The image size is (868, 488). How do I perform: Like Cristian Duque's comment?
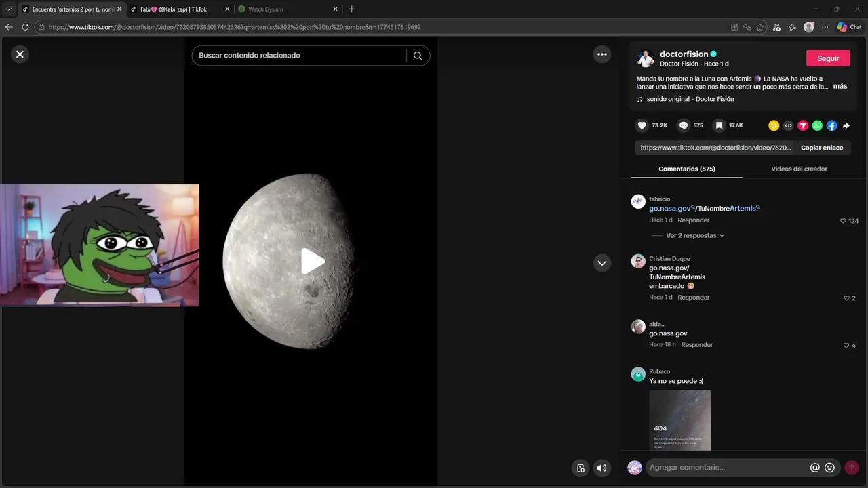pos(846,298)
